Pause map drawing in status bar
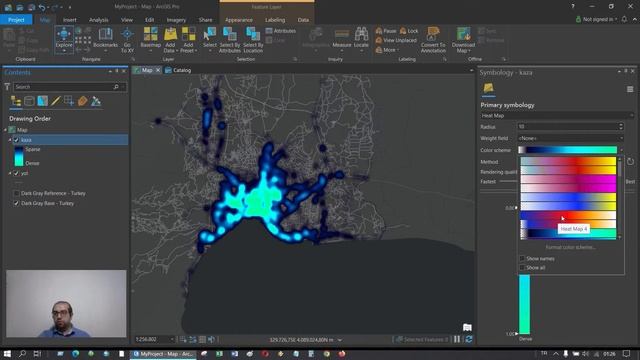The height and width of the screenshot is (360, 640). tap(457, 339)
